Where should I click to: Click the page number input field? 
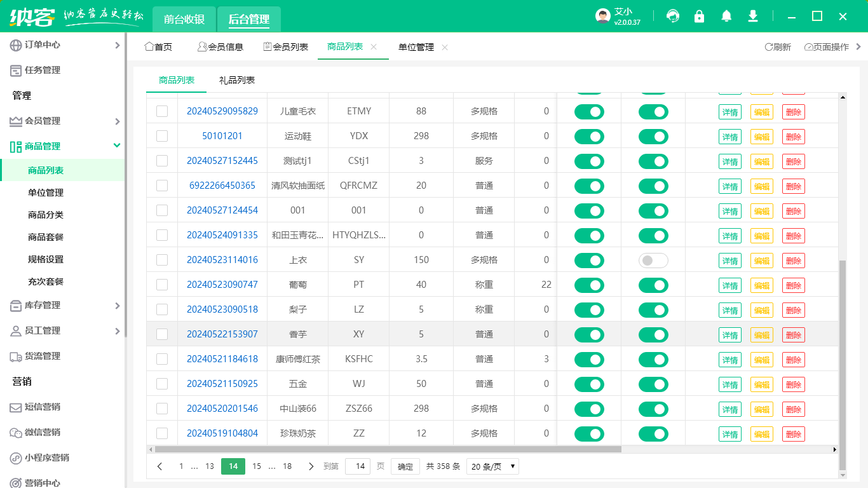point(358,466)
